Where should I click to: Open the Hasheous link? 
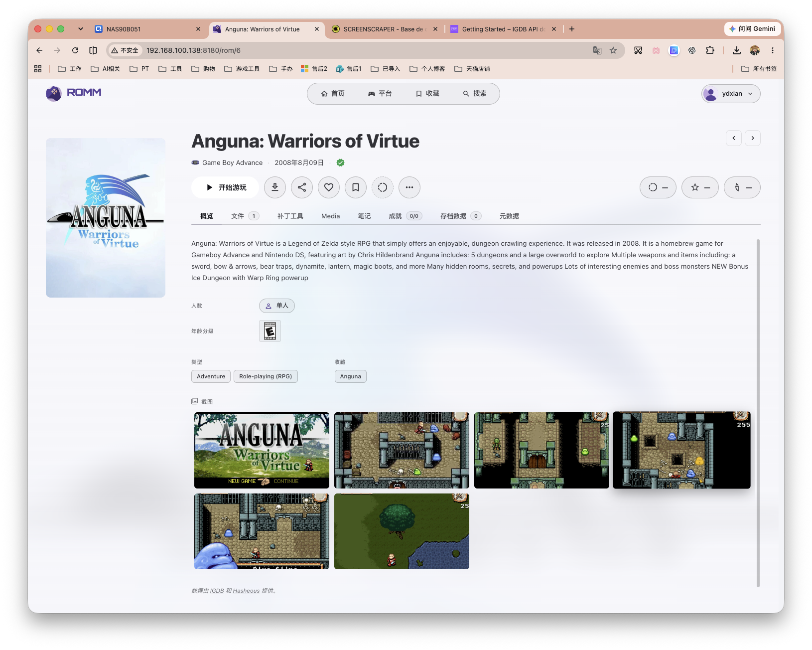click(x=246, y=591)
